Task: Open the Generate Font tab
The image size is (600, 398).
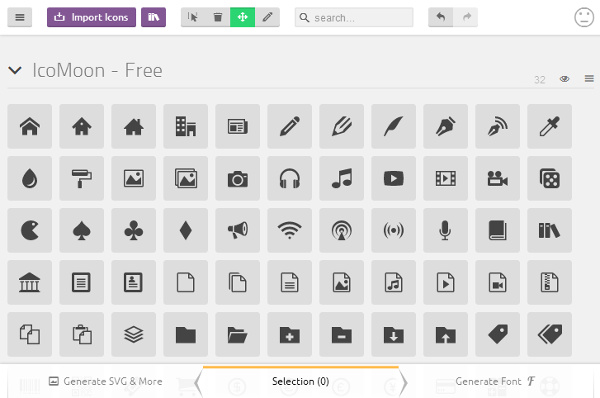Action: (495, 381)
